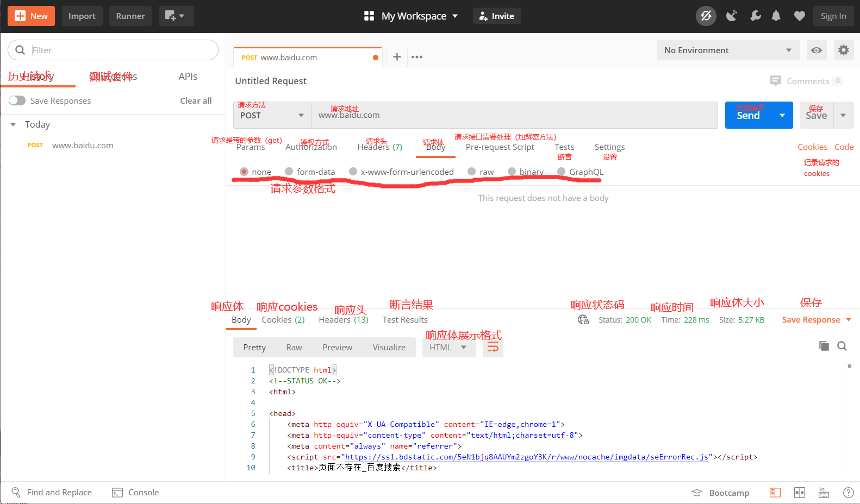
Task: Open the Cookies link beside Code
Action: (x=812, y=147)
